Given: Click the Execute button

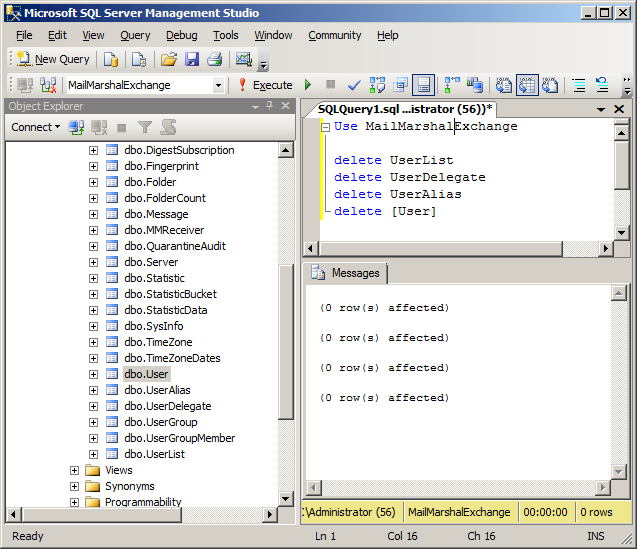Looking at the screenshot, I should click(x=264, y=85).
